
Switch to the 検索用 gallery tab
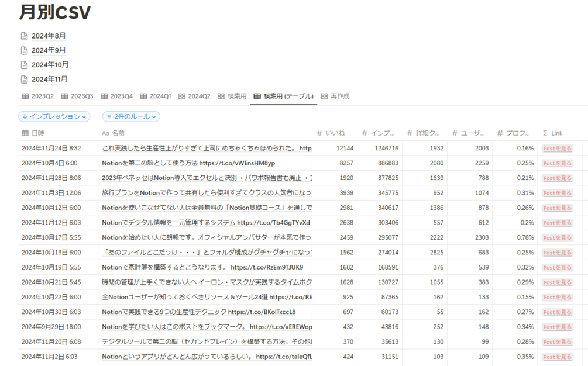coord(232,96)
